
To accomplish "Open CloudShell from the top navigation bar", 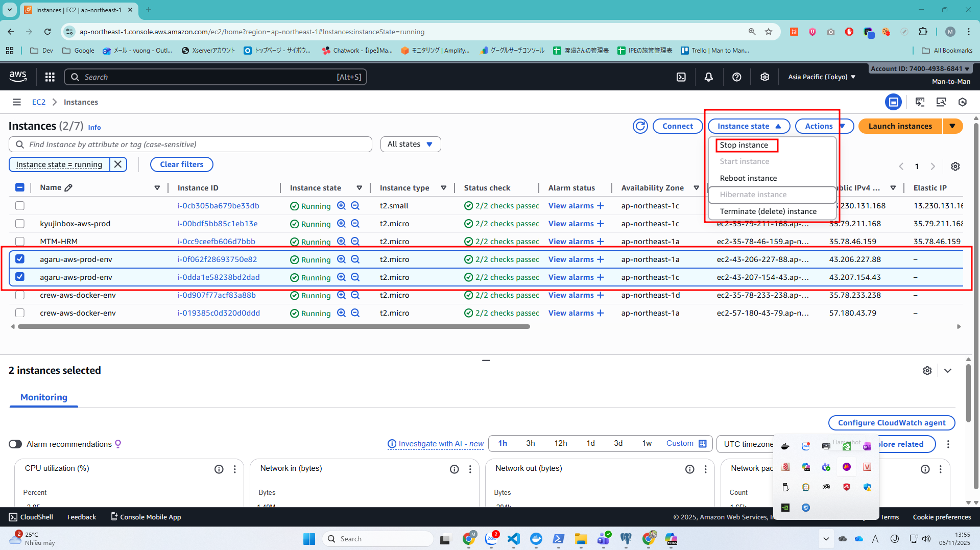I will [681, 77].
